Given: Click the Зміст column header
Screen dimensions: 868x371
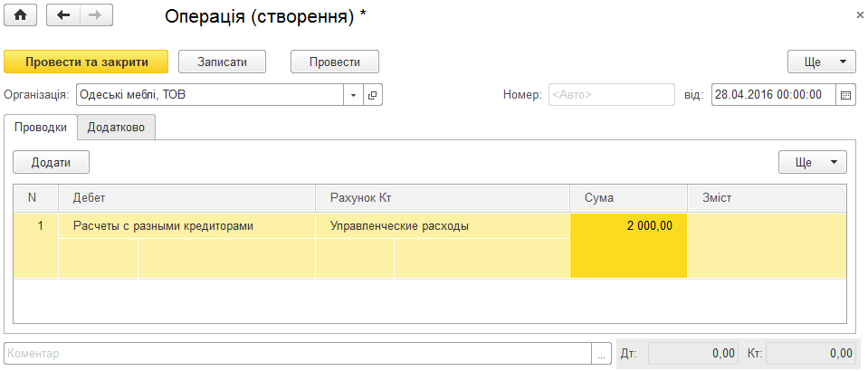Looking at the screenshot, I should point(767,197).
